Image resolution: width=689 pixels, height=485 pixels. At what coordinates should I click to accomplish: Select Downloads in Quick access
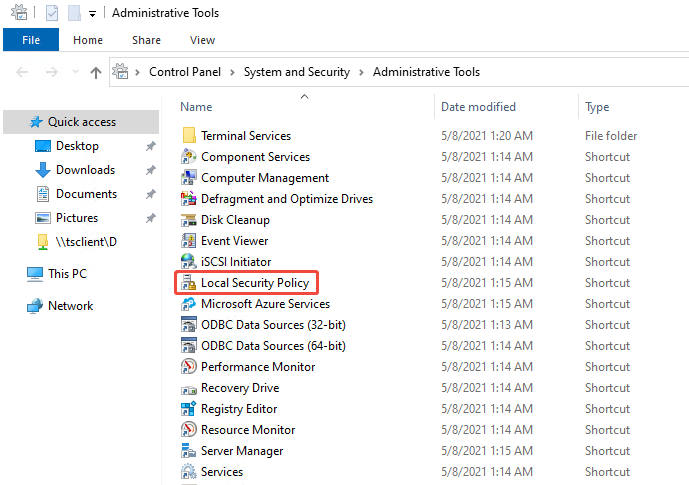(x=85, y=170)
